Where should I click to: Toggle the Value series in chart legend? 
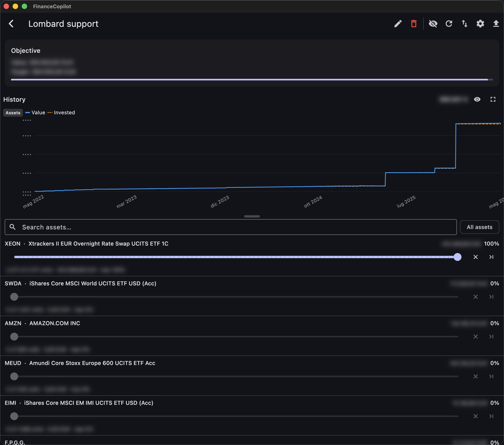pyautogui.click(x=35, y=113)
